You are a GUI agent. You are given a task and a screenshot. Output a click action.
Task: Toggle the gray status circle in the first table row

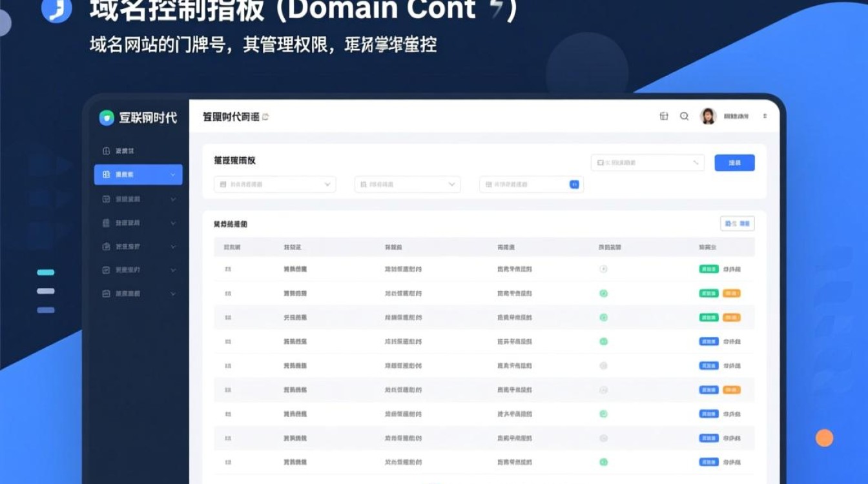click(604, 269)
